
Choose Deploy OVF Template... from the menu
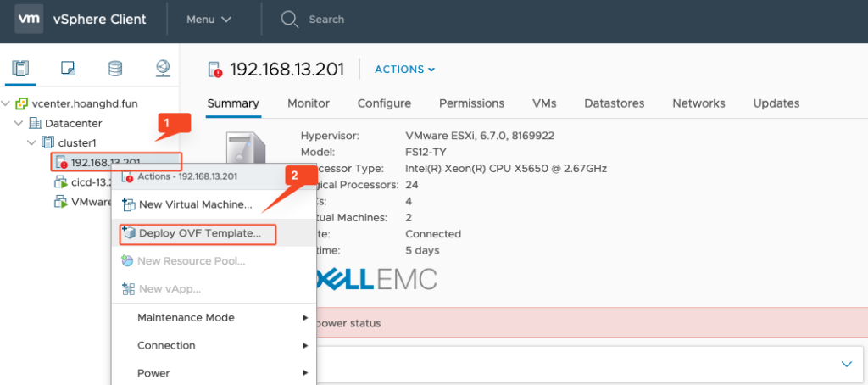coord(214,233)
